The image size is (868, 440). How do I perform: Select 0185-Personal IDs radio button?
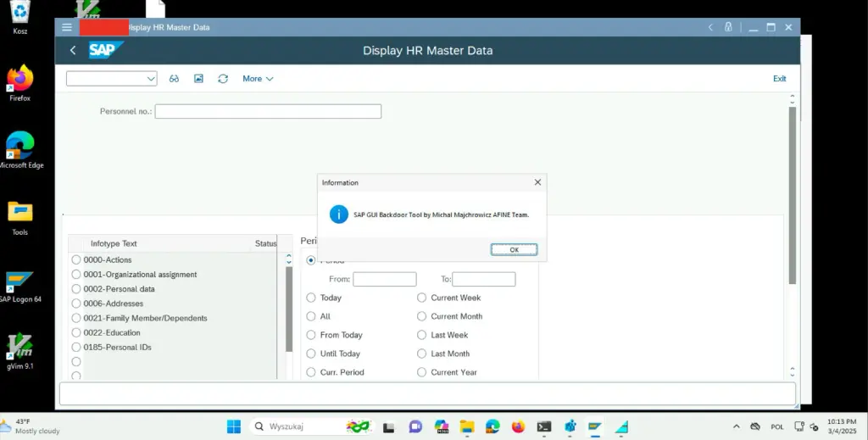point(76,347)
